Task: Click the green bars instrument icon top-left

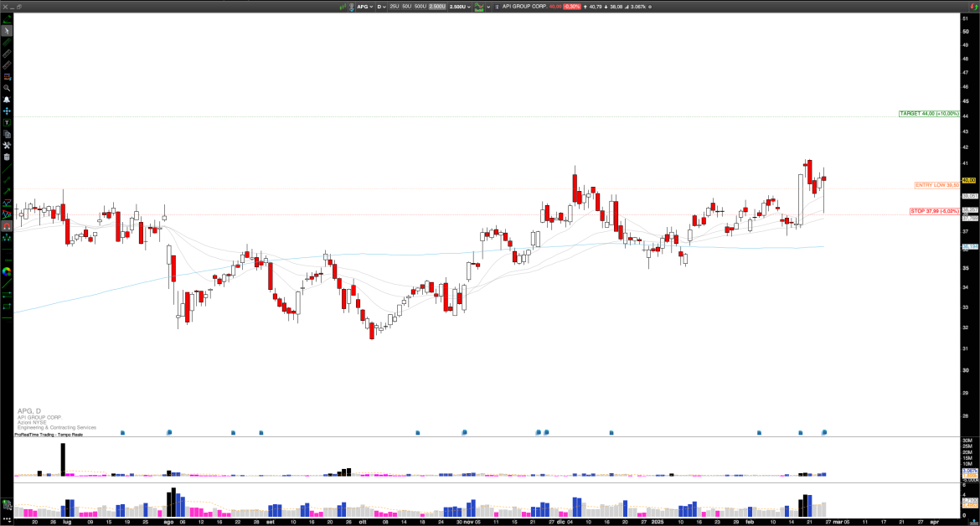Action: pyautogui.click(x=343, y=7)
